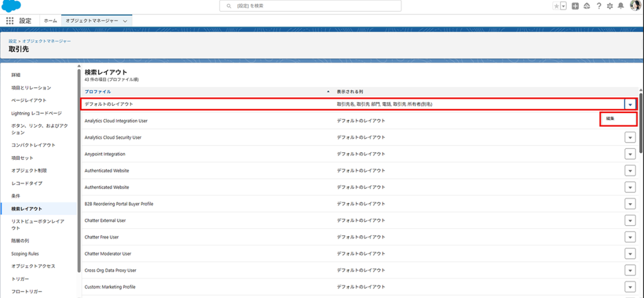The height and width of the screenshot is (298, 644).
Task: Open Cross Org Data Proxy User row dropdown
Action: click(630, 270)
